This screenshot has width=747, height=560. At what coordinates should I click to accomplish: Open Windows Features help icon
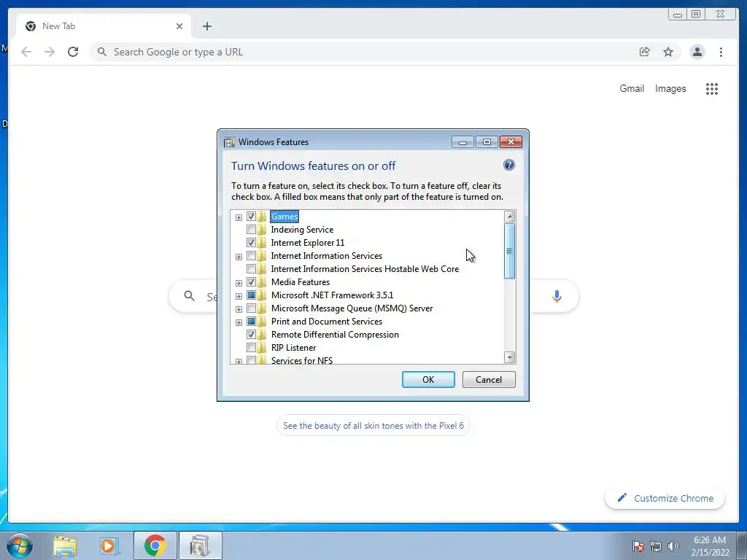pos(508,165)
